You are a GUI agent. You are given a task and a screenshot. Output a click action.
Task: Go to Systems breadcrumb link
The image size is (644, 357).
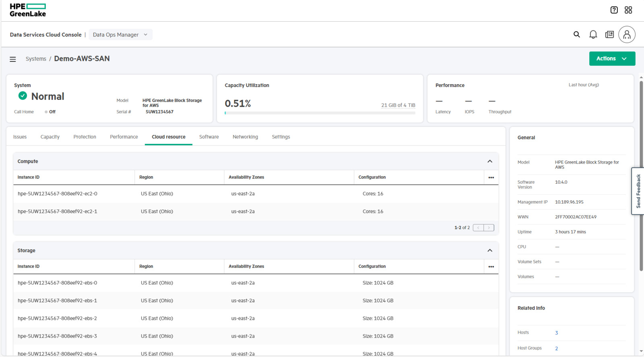click(x=36, y=59)
